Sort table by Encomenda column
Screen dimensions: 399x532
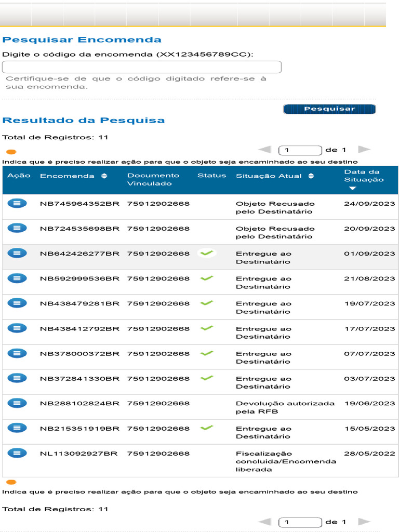click(x=104, y=176)
